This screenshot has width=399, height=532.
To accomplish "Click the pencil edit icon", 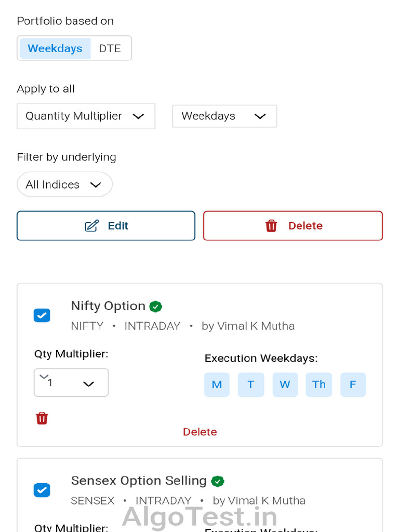I will pyautogui.click(x=92, y=226).
